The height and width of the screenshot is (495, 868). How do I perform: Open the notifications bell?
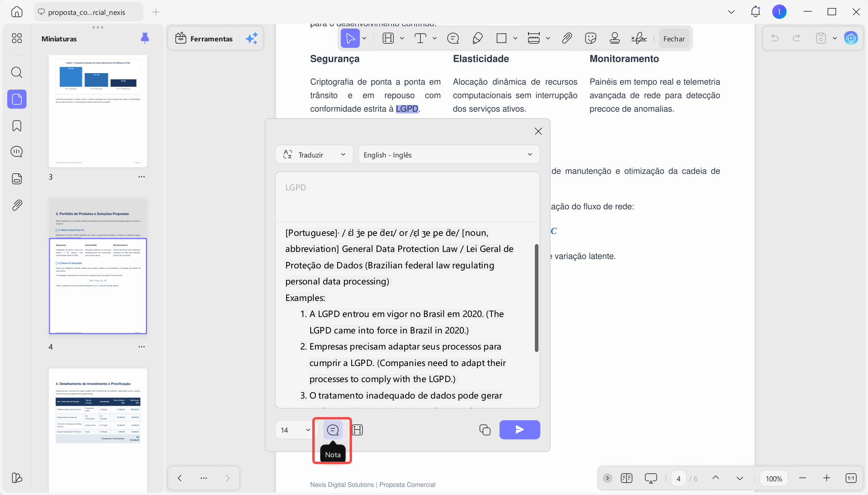pyautogui.click(x=755, y=12)
